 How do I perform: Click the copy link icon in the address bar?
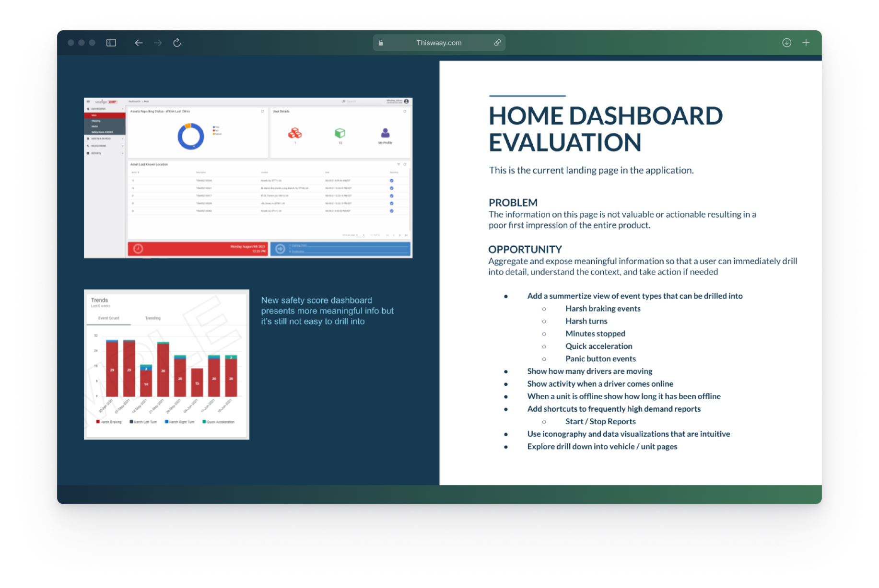pos(497,43)
